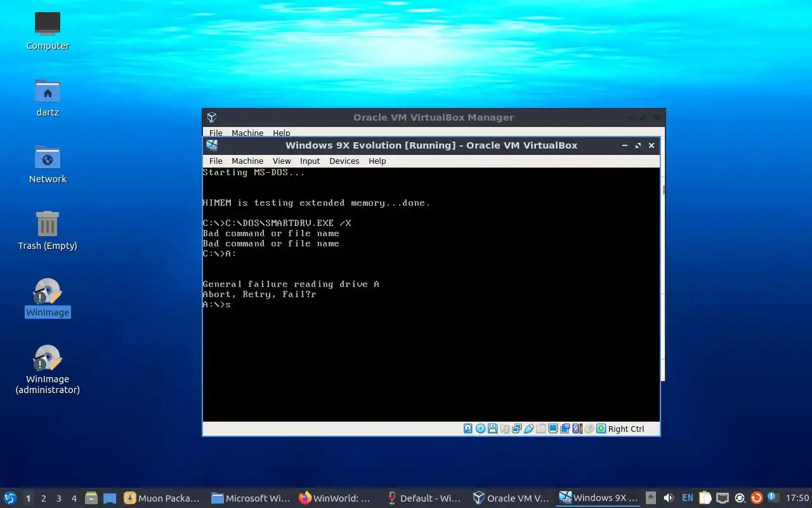Viewport: 812px width, 508px height.
Task: Click the notification alert tray icon
Action: [x=773, y=498]
